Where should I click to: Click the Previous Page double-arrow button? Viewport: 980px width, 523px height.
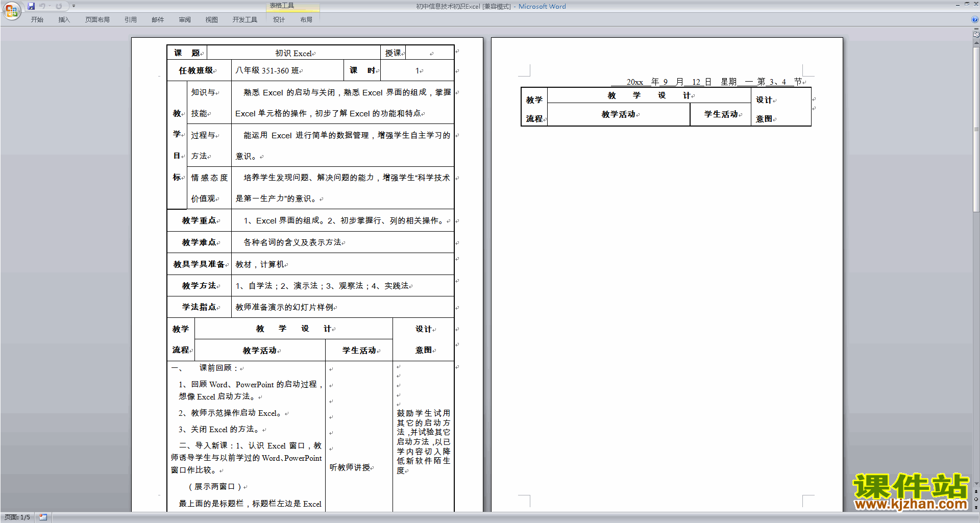(976, 492)
